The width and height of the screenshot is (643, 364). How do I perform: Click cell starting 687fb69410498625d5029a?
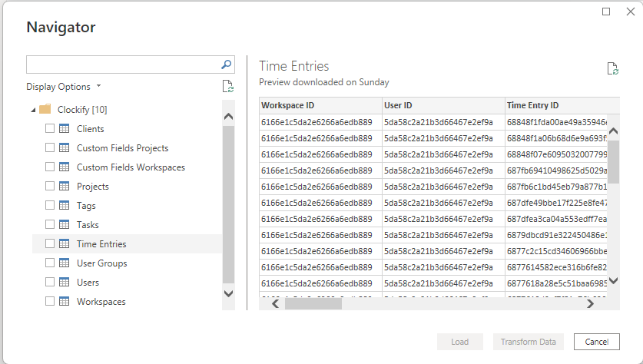click(556, 170)
